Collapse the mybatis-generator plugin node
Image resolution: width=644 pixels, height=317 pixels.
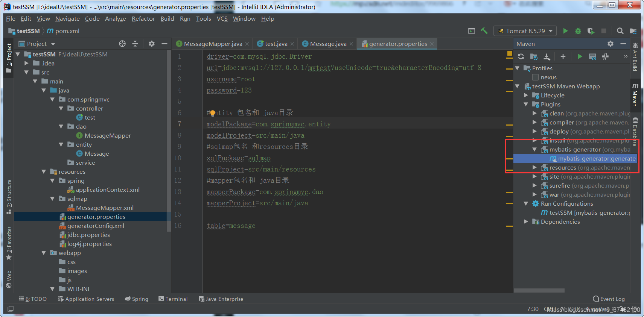click(535, 149)
